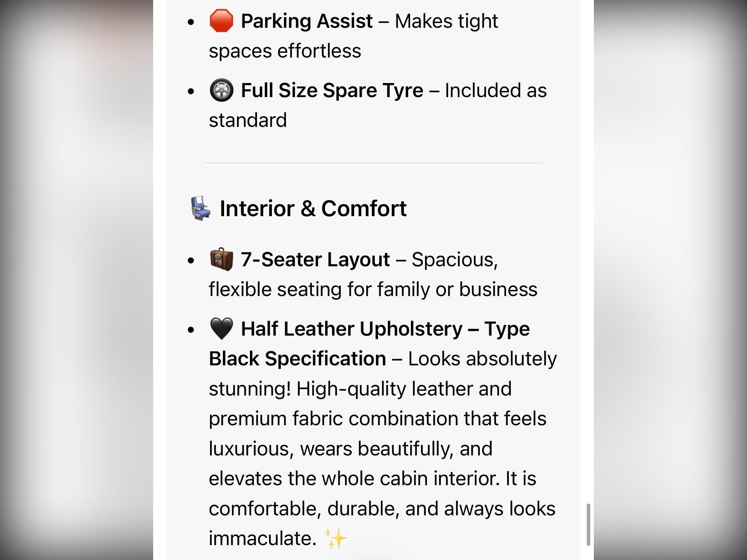The image size is (747, 560).
Task: Click the Interior & Comfort section title
Action: tap(313, 208)
